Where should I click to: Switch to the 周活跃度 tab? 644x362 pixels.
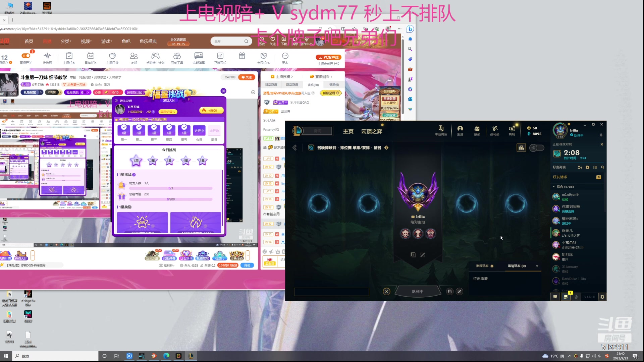click(292, 85)
